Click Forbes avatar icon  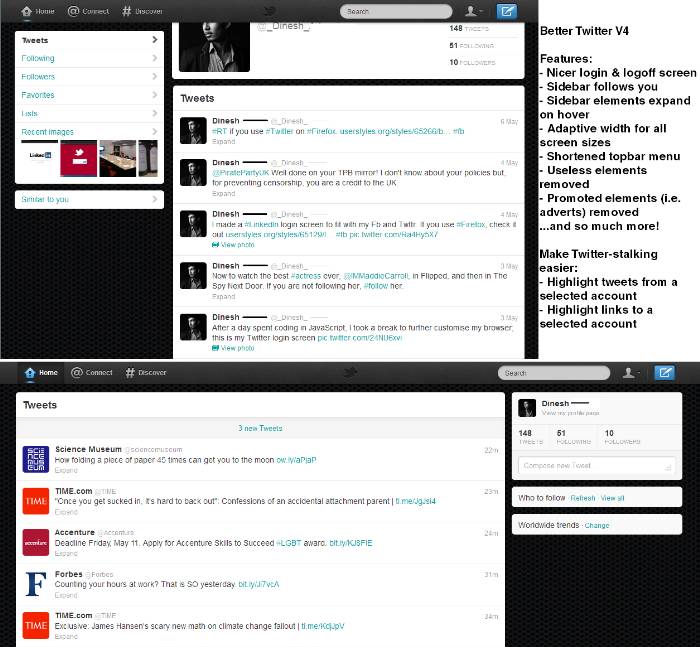[36, 584]
